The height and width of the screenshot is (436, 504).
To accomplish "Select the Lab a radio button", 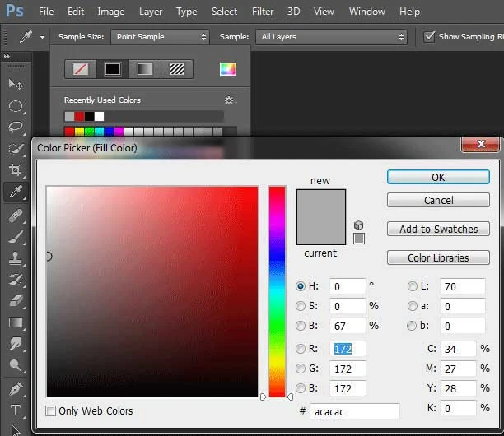I will point(413,306).
